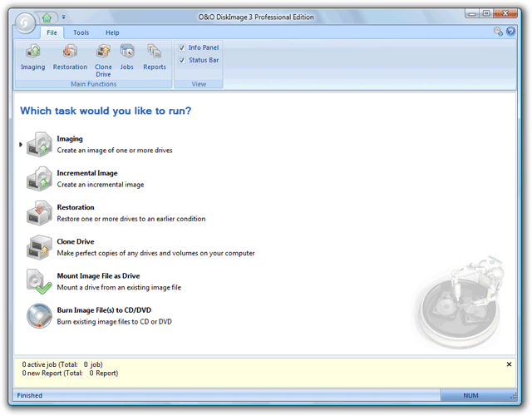Click the window title O&O DiskImage 3 Professional Edition
The width and height of the screenshot is (532, 416).
(256, 17)
